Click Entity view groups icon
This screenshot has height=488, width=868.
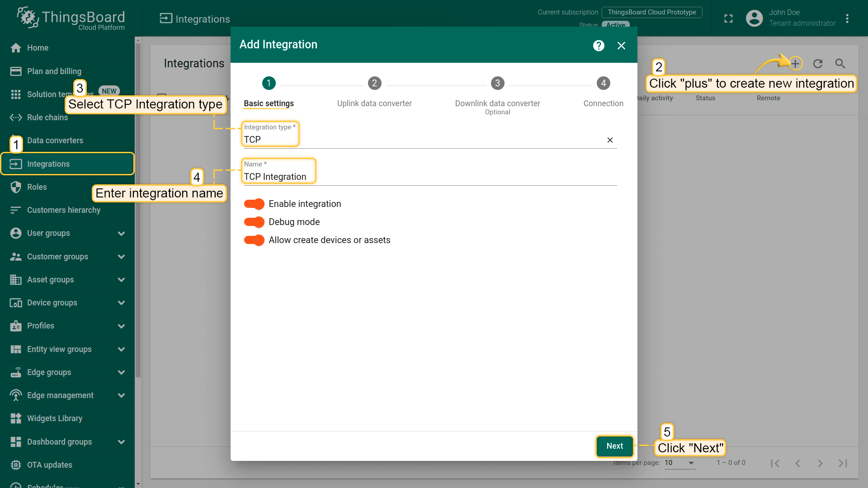16,349
